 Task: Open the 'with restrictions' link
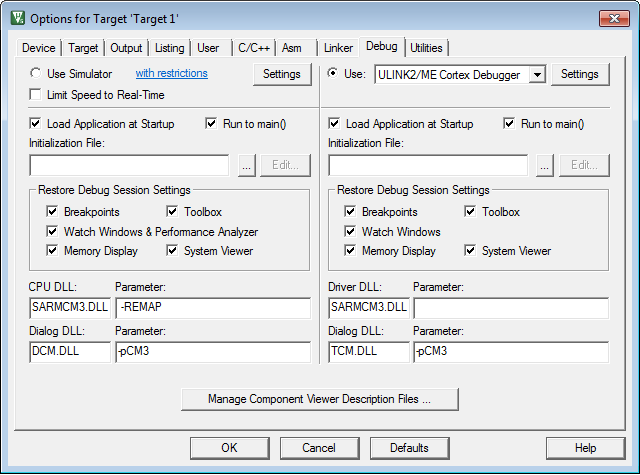(171, 73)
